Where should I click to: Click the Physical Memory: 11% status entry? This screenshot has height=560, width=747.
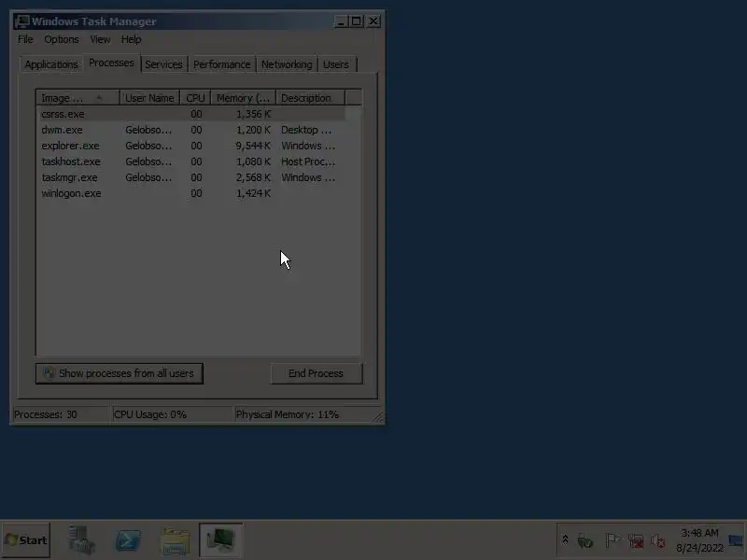[x=305, y=414]
